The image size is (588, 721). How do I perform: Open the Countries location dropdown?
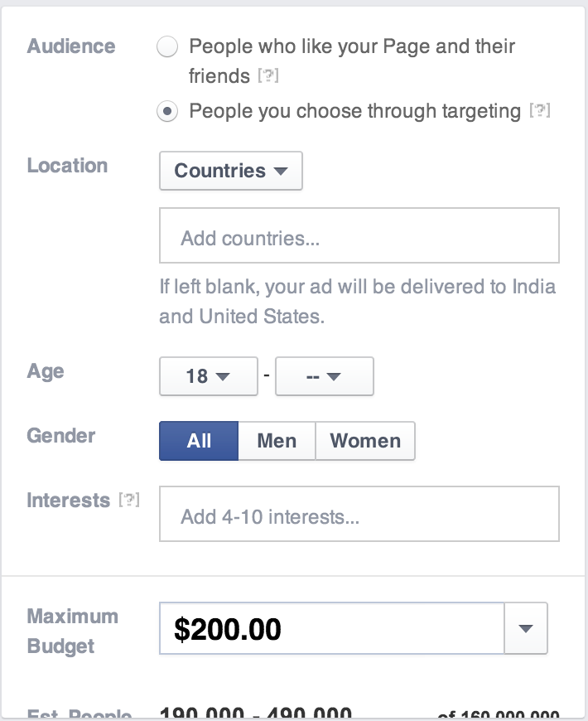[230, 171]
